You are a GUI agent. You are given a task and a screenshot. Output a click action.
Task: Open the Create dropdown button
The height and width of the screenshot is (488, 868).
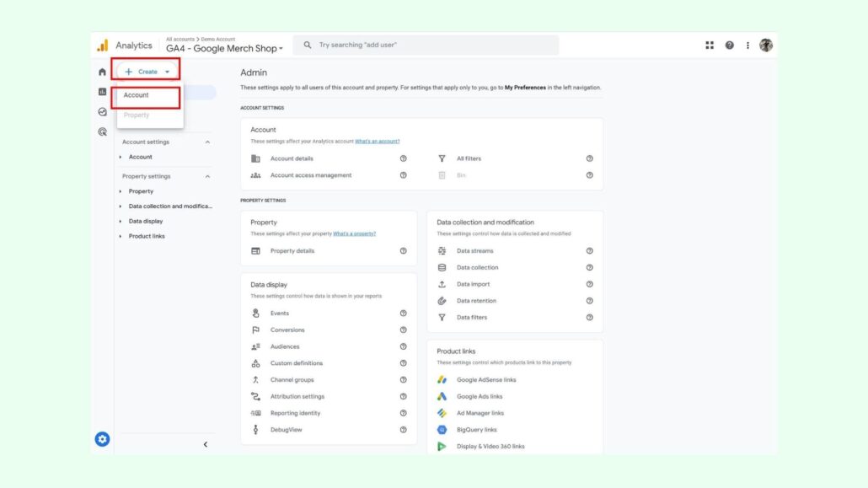147,72
